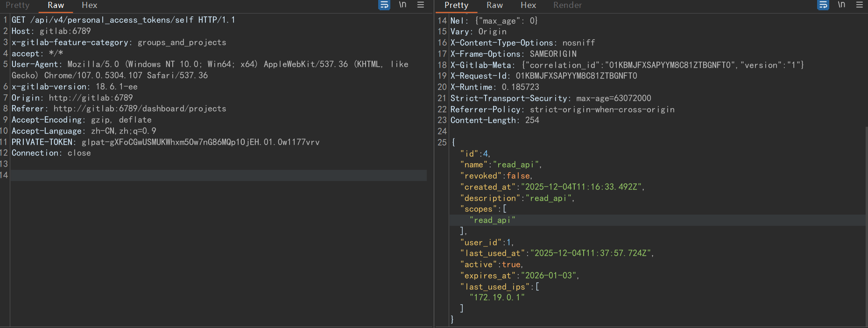Click the "revoked":false JSON field

[496, 176]
